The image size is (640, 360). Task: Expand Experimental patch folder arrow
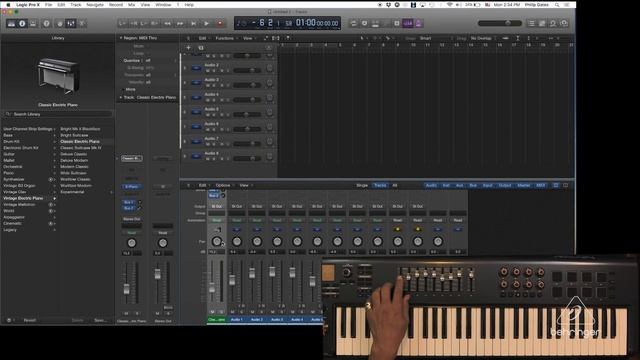point(111,192)
